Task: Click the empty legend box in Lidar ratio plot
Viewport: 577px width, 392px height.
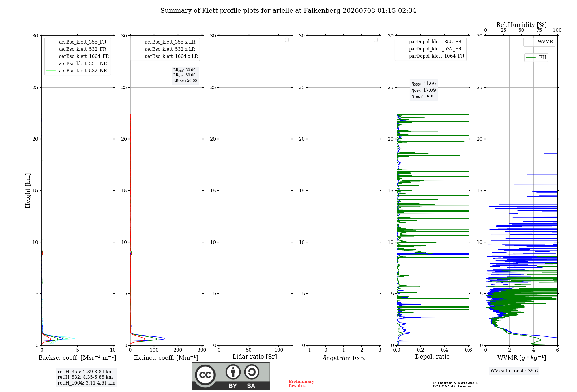Action: pyautogui.click(x=287, y=40)
